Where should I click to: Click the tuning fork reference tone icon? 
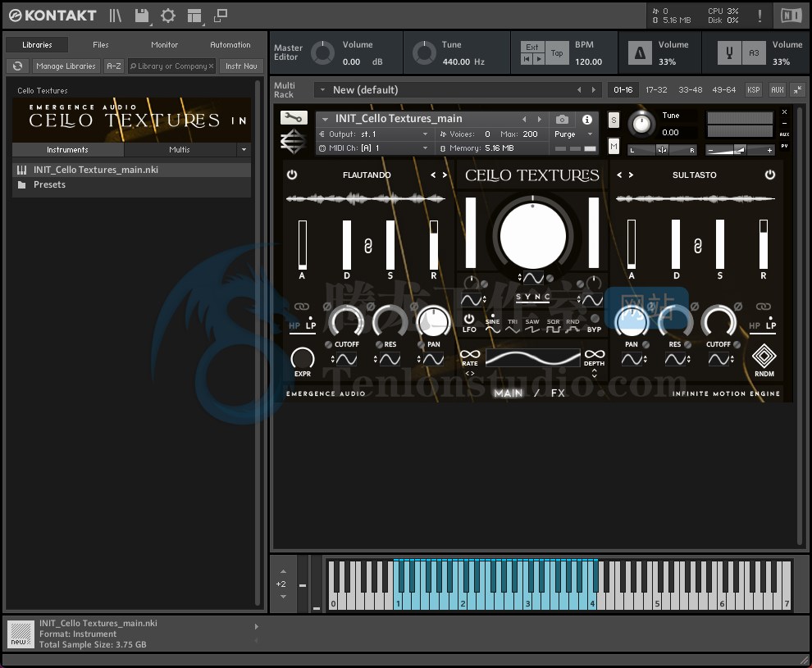click(729, 52)
